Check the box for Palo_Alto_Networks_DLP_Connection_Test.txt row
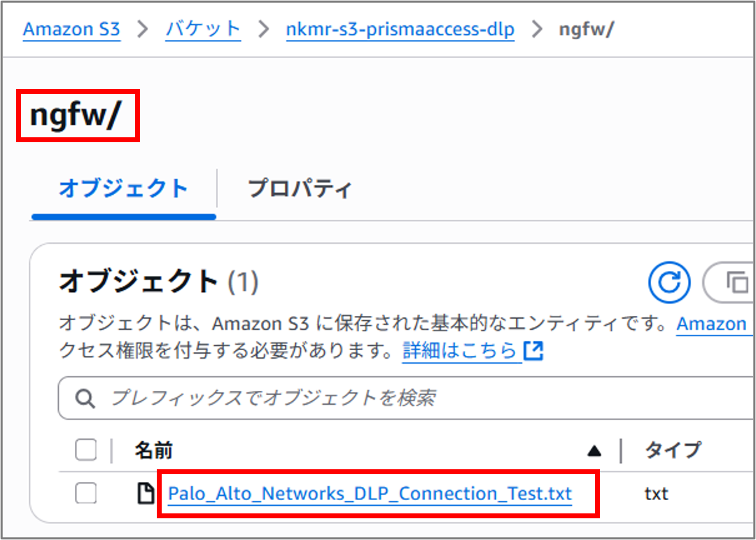 [x=85, y=494]
